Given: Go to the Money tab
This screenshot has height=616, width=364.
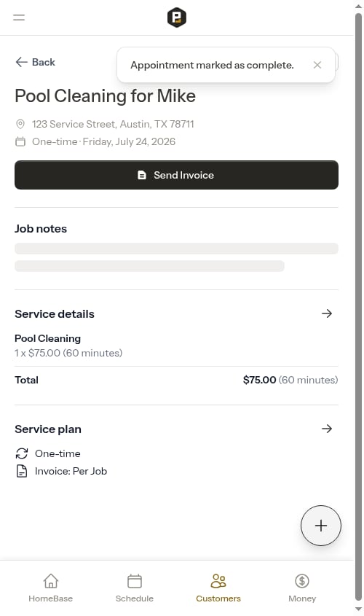Looking at the screenshot, I should click(x=302, y=588).
